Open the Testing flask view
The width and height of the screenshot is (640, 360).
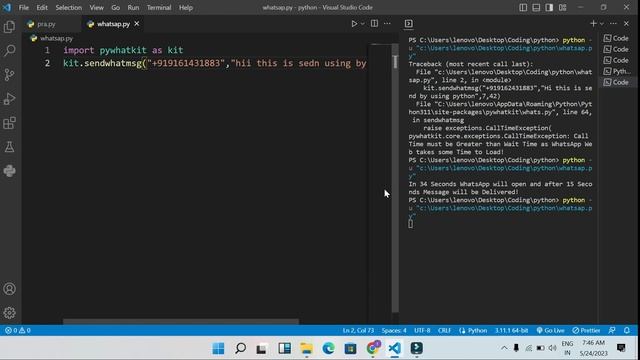tap(9, 147)
